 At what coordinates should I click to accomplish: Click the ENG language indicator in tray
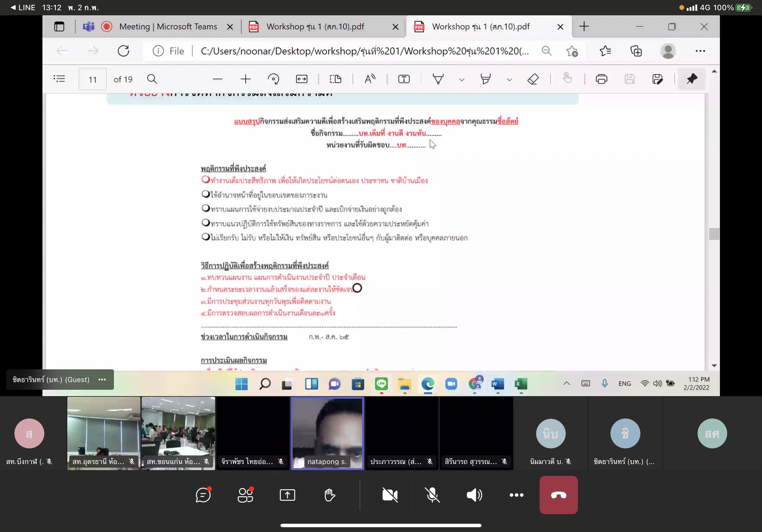point(625,384)
